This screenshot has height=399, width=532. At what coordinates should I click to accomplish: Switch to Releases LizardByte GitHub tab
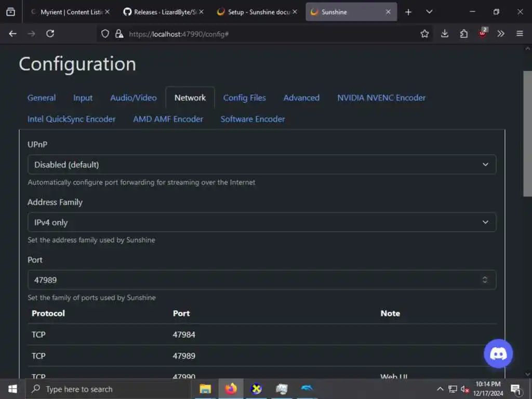(x=163, y=12)
